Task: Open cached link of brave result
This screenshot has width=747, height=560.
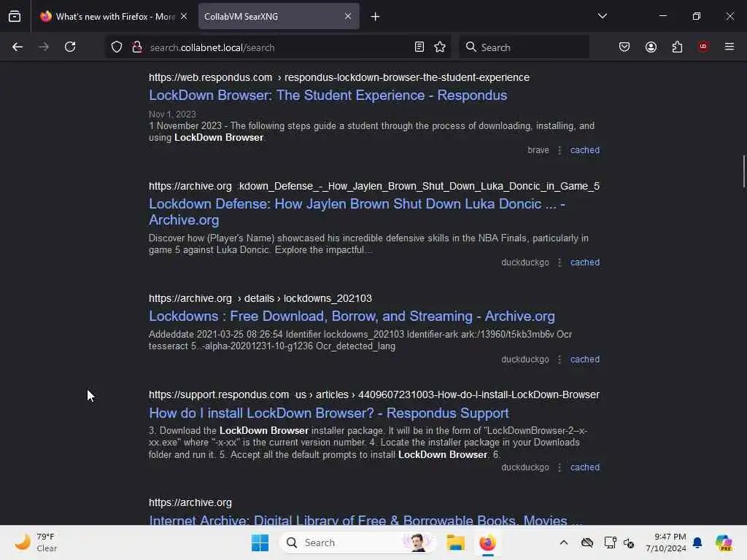Action: point(584,150)
